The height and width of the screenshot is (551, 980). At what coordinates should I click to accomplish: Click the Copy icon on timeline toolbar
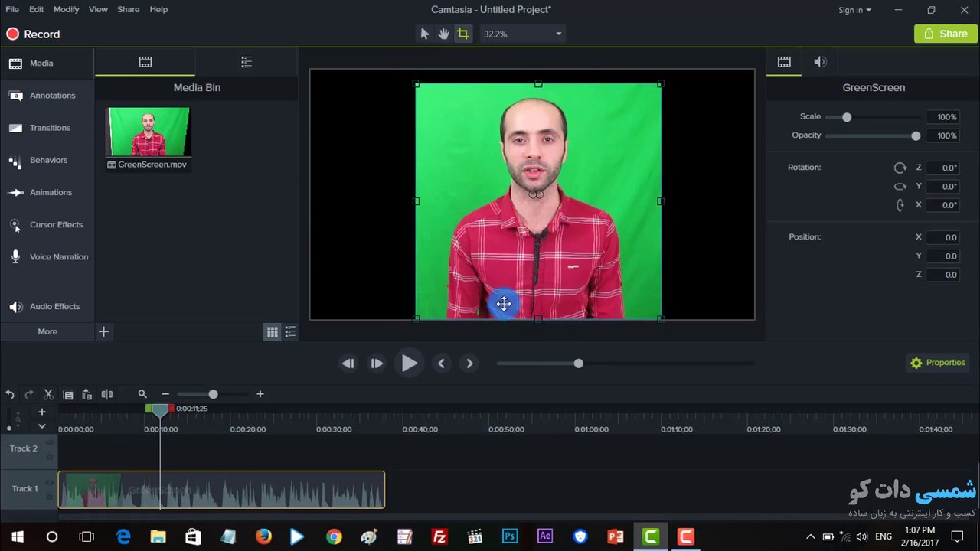point(68,394)
